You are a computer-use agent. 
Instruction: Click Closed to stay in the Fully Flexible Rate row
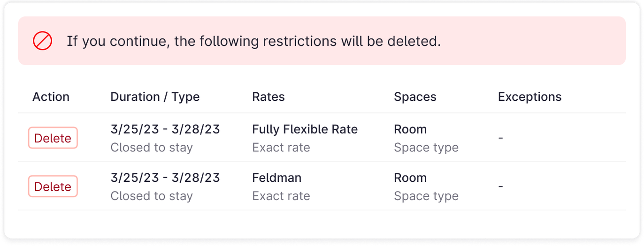click(x=152, y=148)
